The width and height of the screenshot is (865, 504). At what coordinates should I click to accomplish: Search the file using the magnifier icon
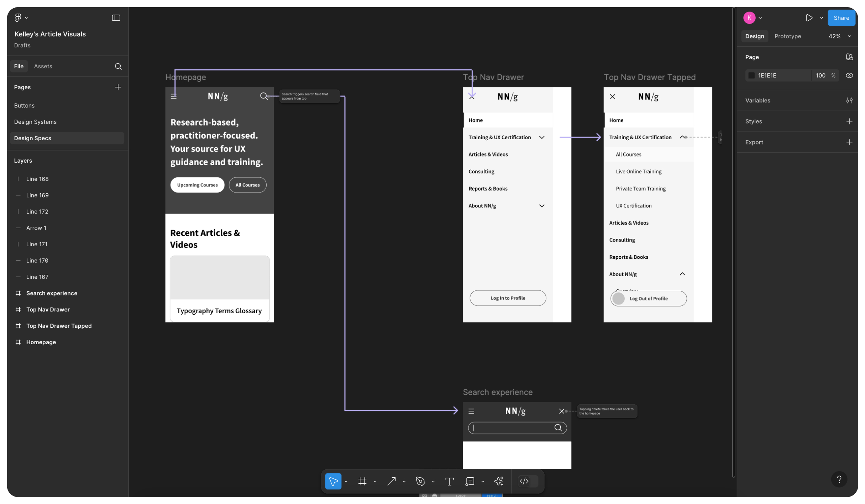(x=118, y=66)
